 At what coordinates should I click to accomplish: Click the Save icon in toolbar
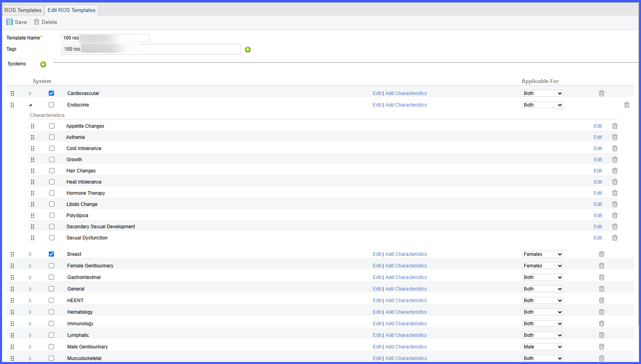[x=10, y=22]
